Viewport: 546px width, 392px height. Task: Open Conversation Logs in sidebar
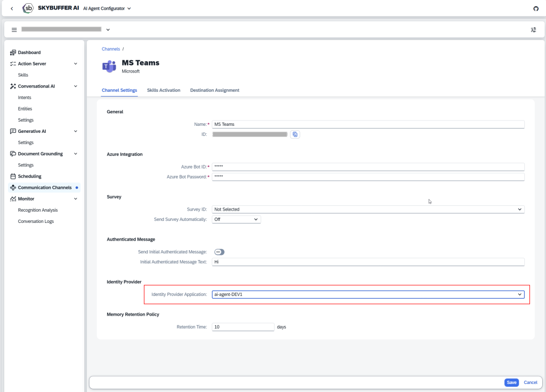(x=36, y=221)
